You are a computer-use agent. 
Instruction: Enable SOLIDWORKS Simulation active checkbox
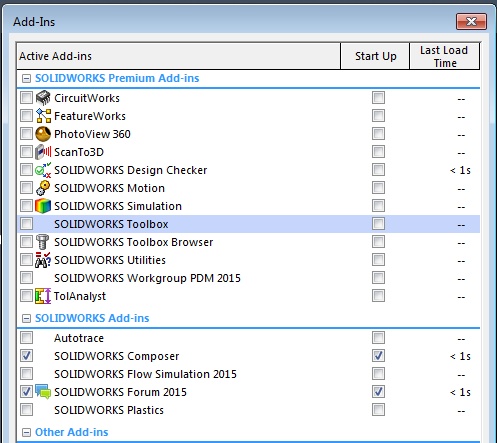tap(26, 206)
